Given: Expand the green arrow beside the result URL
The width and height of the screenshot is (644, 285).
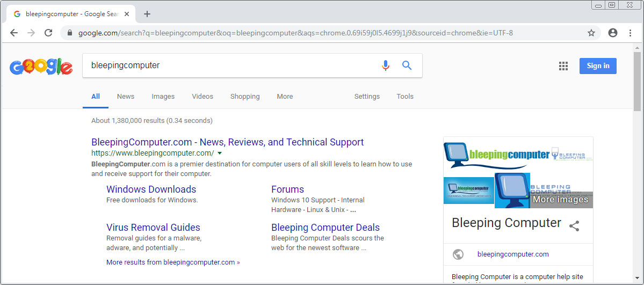Looking at the screenshot, I should coord(220,153).
